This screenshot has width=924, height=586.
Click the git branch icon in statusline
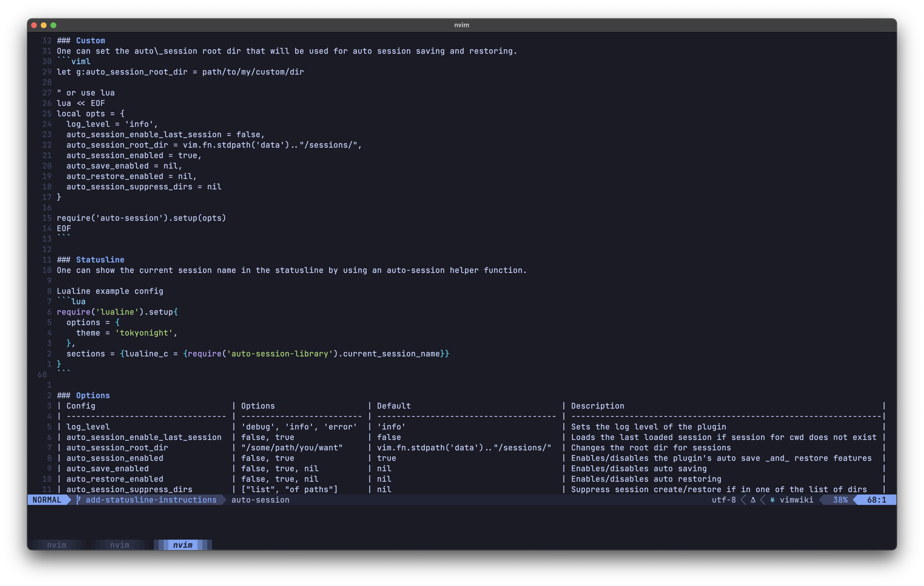click(78, 500)
